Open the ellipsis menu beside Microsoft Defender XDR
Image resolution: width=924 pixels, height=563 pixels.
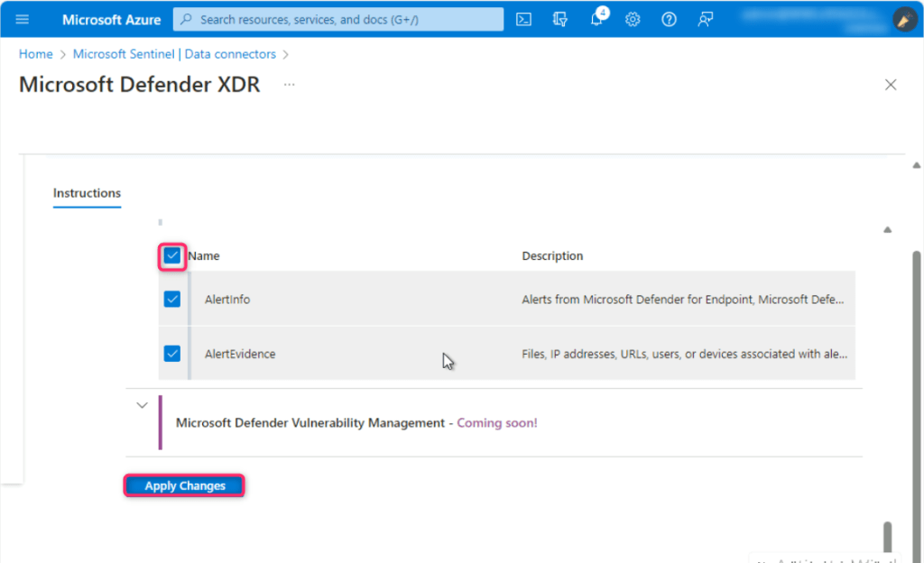click(x=289, y=85)
